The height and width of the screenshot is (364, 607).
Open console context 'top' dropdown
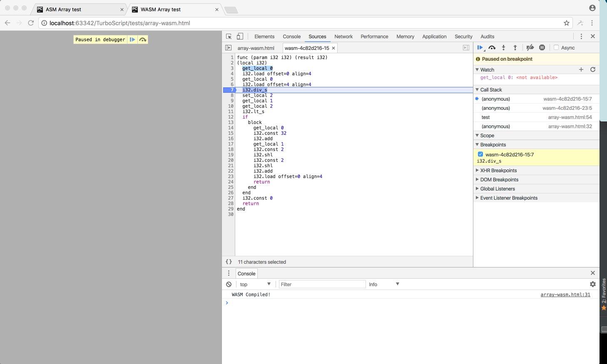coord(255,284)
